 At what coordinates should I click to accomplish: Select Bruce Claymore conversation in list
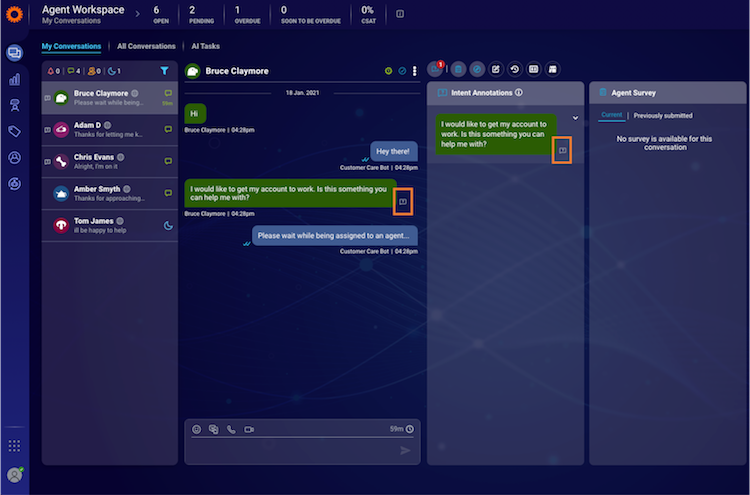click(x=110, y=98)
